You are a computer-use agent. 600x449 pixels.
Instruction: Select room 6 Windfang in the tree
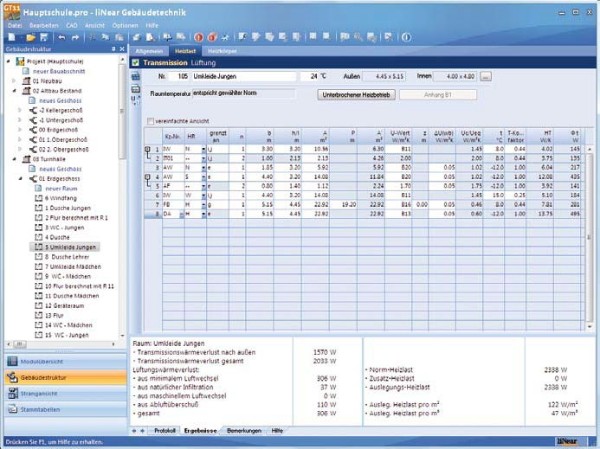click(x=60, y=198)
